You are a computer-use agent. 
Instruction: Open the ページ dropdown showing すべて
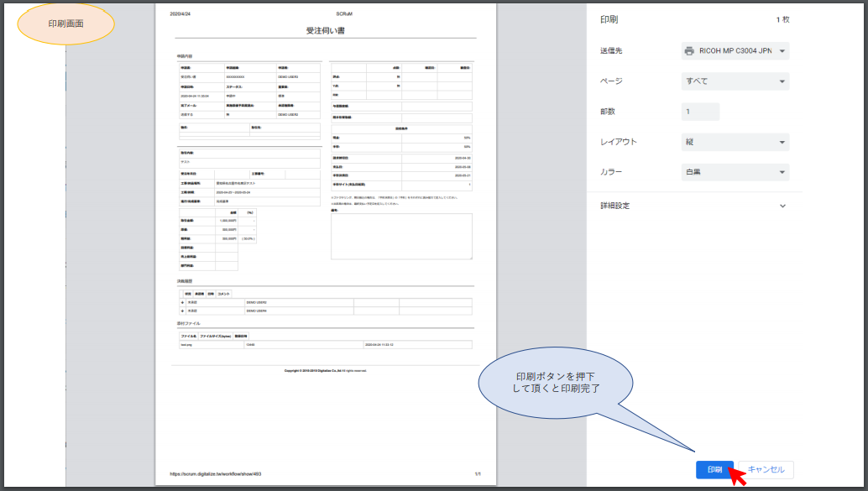[x=735, y=81]
